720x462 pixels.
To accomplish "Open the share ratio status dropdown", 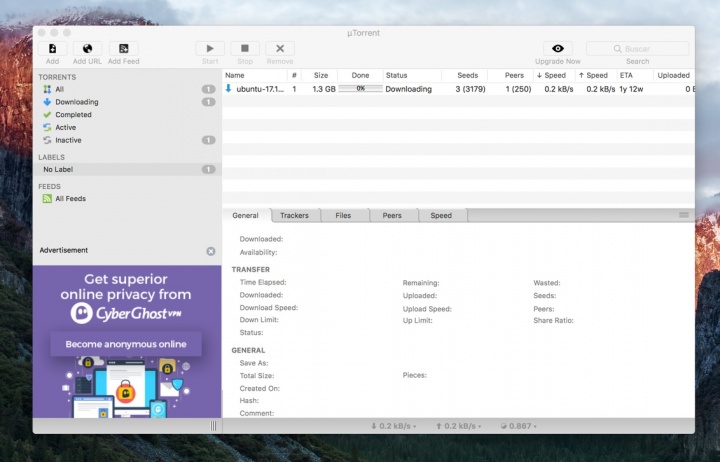I will [517, 426].
